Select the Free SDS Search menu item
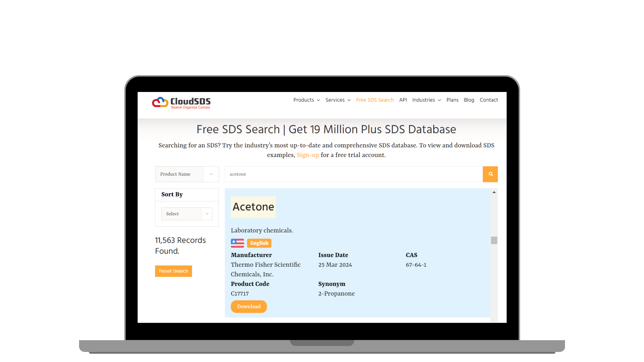The width and height of the screenshot is (644, 362). (375, 100)
